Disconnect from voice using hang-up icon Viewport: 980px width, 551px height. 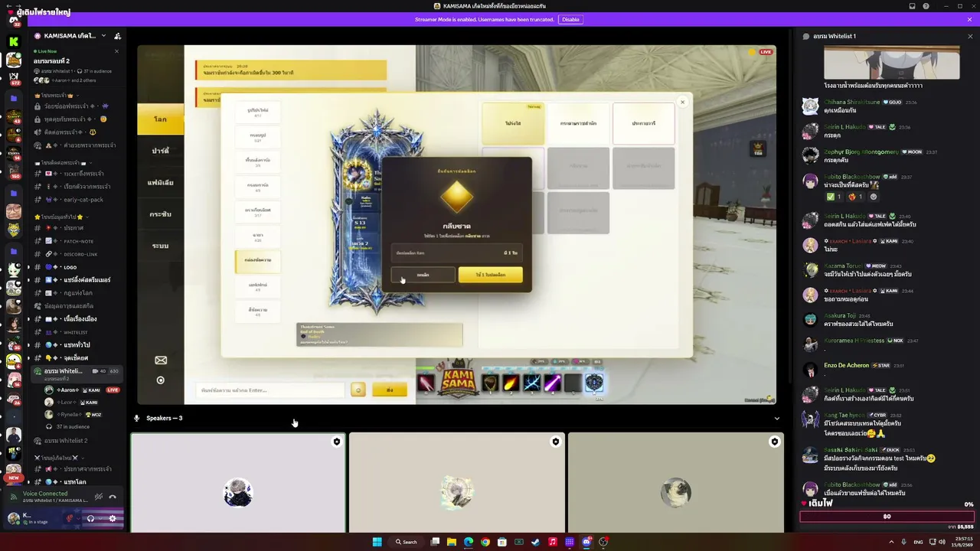[113, 497]
